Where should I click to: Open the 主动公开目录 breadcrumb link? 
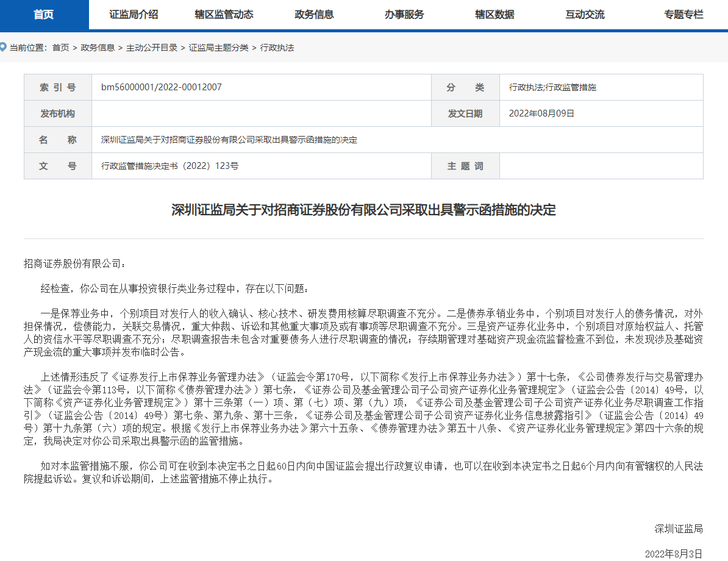pos(152,48)
